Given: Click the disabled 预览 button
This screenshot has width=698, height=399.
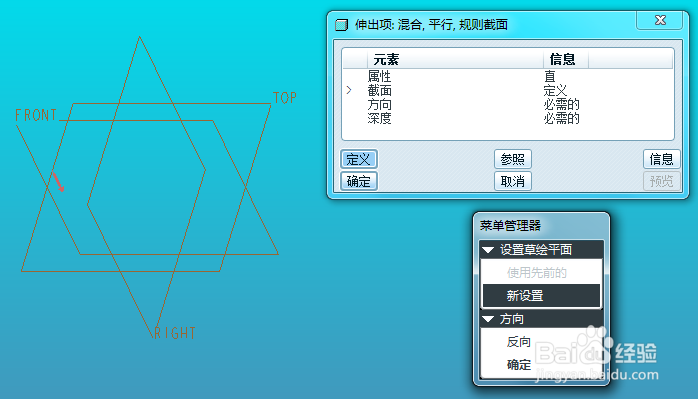Looking at the screenshot, I should click(x=661, y=181).
